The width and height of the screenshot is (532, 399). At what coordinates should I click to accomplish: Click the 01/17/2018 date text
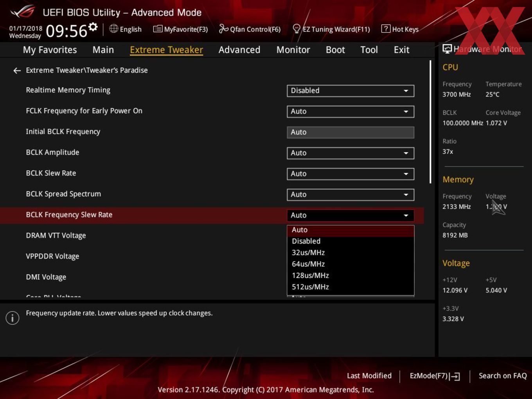click(26, 29)
